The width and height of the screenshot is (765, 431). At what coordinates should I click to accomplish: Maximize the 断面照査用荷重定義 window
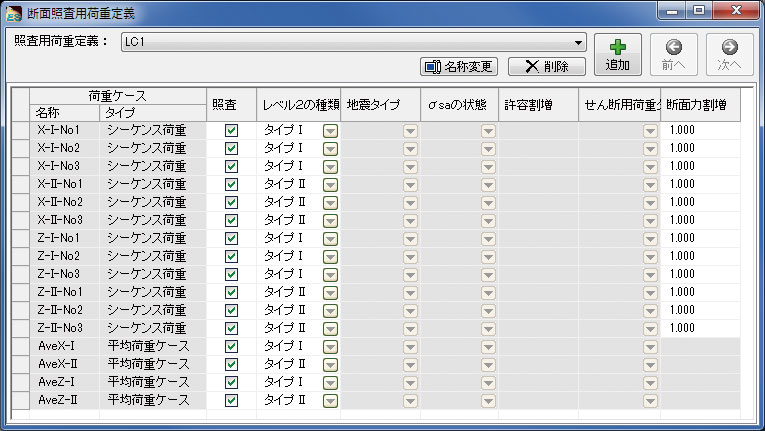point(699,11)
